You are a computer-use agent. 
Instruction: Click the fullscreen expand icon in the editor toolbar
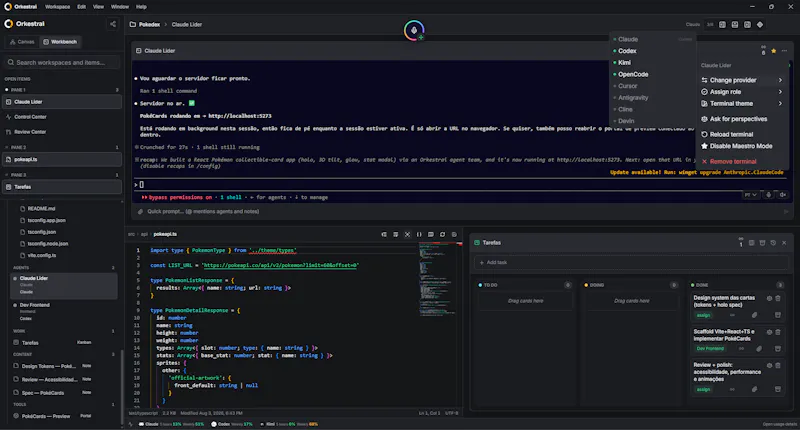click(407, 235)
